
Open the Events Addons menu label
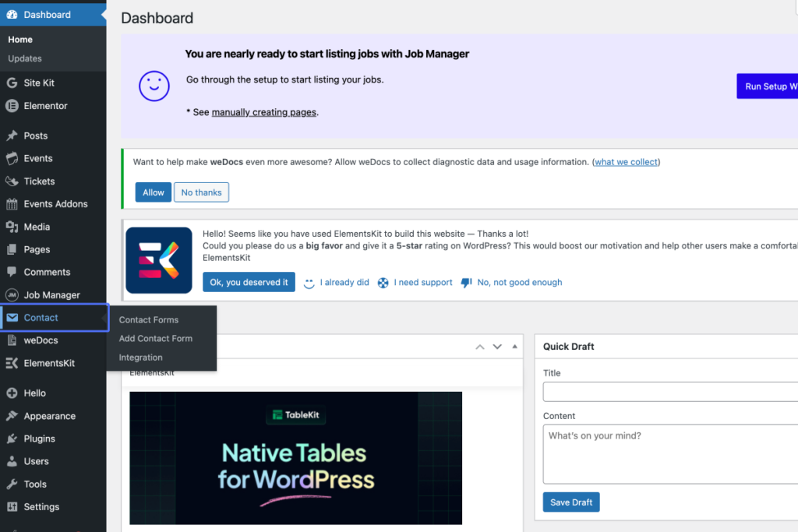tap(56, 204)
